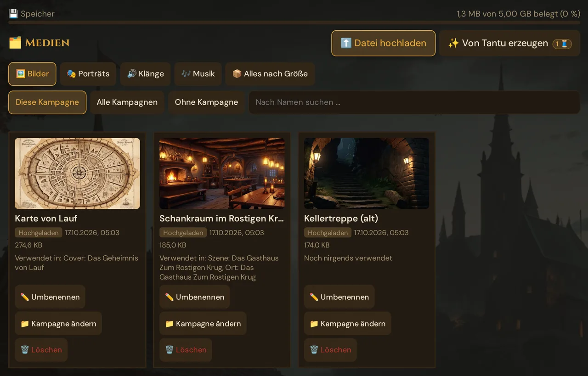
Task: Delete the Schankraum im Rostigen Krug image
Action: click(186, 350)
